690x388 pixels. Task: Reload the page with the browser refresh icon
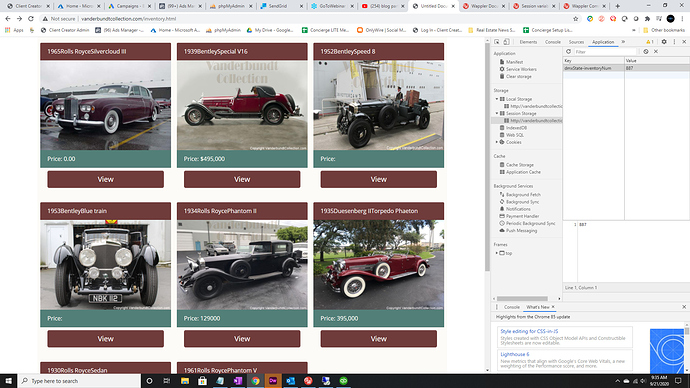pos(31,19)
